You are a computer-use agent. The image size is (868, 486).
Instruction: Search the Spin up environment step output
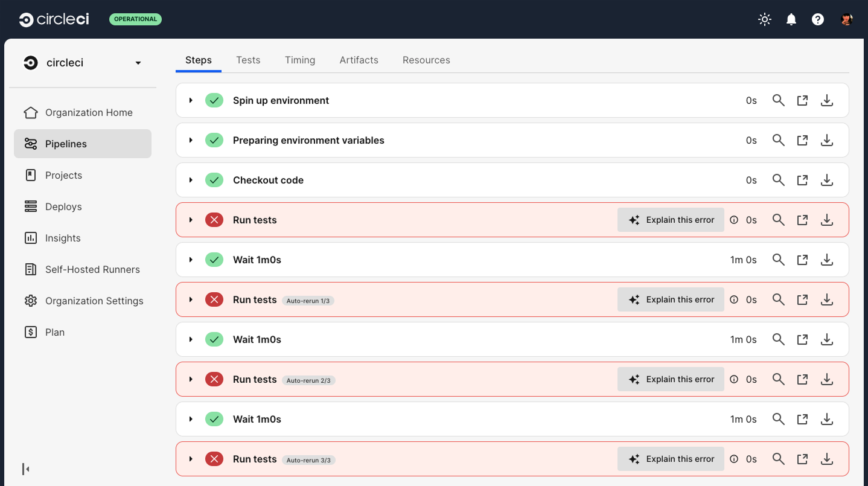pos(779,100)
